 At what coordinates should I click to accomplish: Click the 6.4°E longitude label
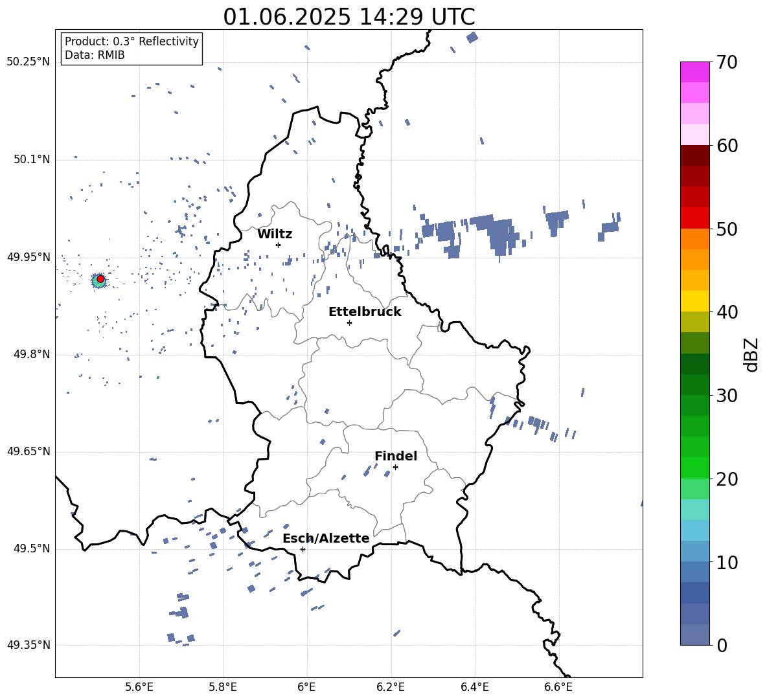coord(474,687)
